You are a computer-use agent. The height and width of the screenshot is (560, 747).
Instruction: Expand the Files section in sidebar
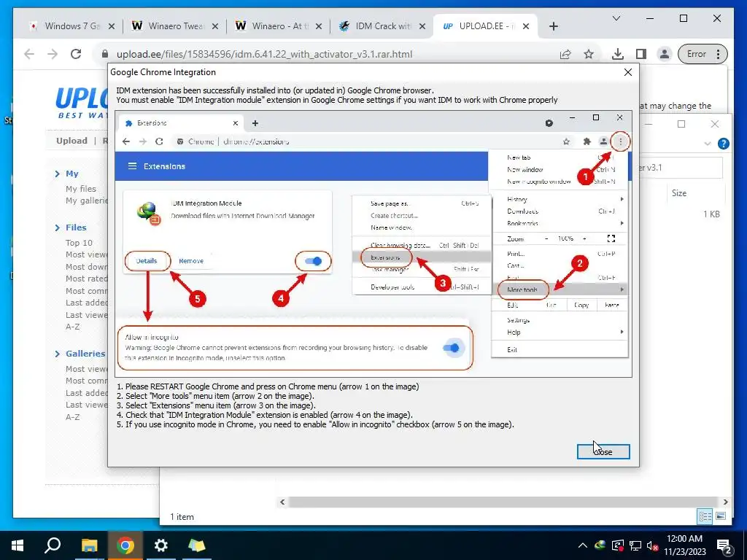76,227
